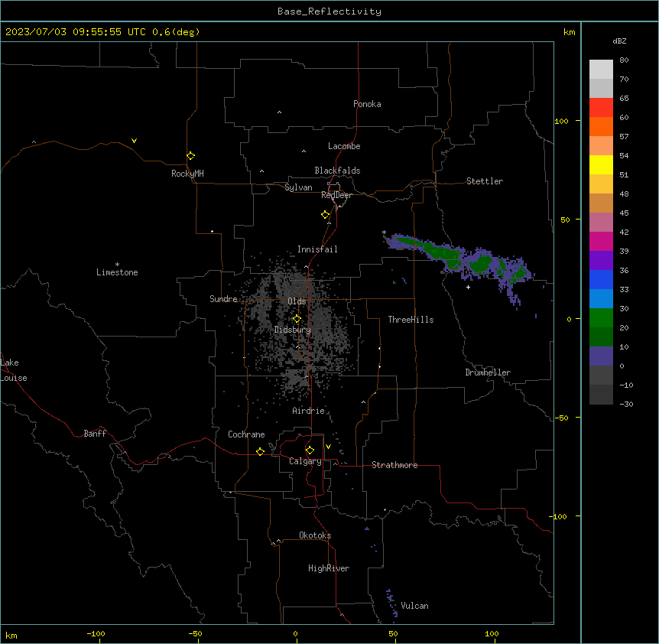Image resolution: width=659 pixels, height=644 pixels.
Task: Click the yellow diamond marker below Cochrane
Action: point(260,451)
